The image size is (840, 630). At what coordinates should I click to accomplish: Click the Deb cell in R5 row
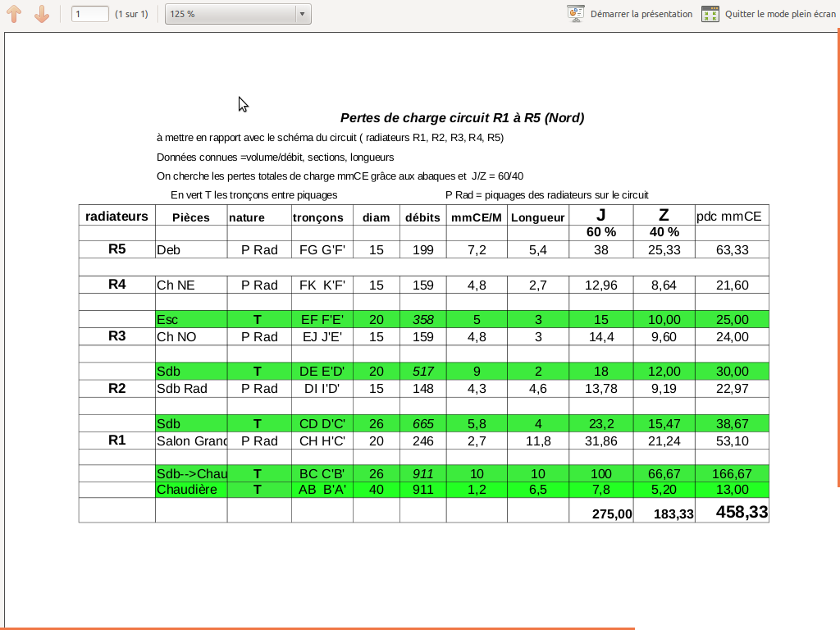click(191, 249)
